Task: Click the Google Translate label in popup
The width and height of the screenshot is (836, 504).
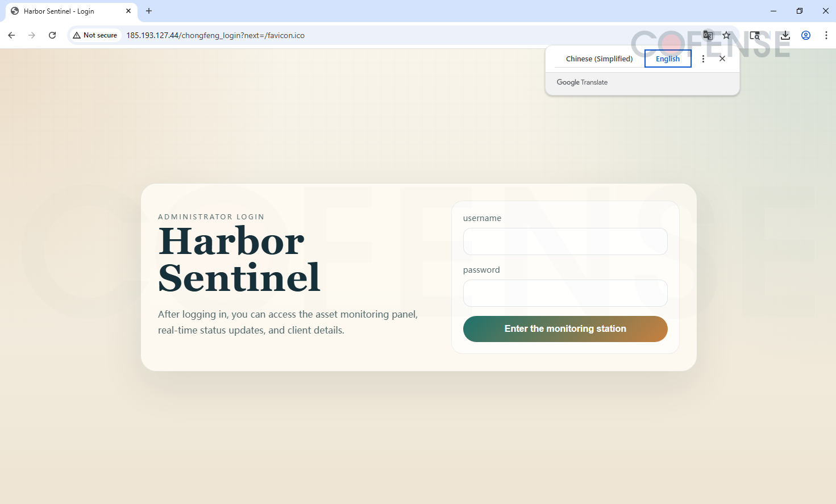Action: pyautogui.click(x=582, y=82)
